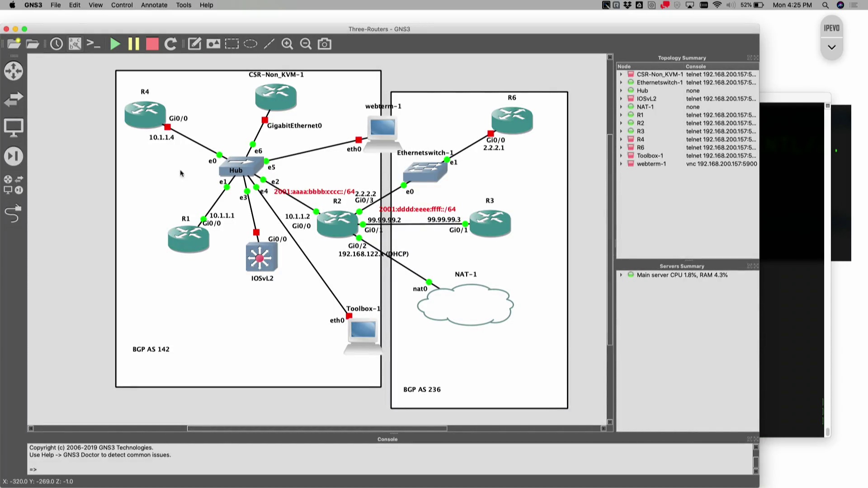This screenshot has height=488, width=868.
Task: Click the Node column header
Action: click(x=651, y=66)
